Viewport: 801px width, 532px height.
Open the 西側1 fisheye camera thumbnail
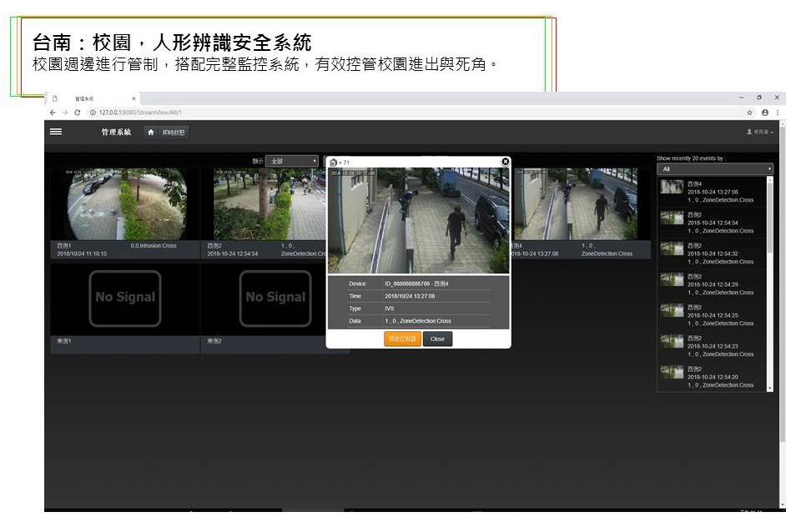pos(124,204)
